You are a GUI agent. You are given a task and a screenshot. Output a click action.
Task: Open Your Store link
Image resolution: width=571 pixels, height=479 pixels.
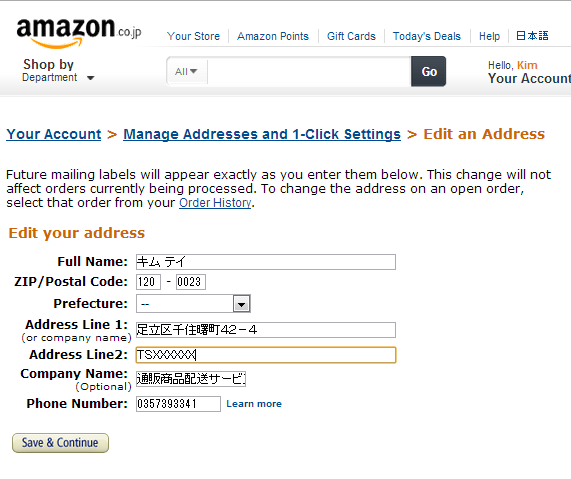193,36
